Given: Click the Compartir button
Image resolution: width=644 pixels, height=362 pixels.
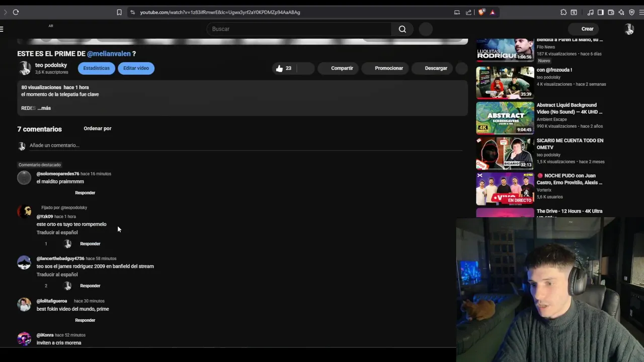Looking at the screenshot, I should point(338,68).
